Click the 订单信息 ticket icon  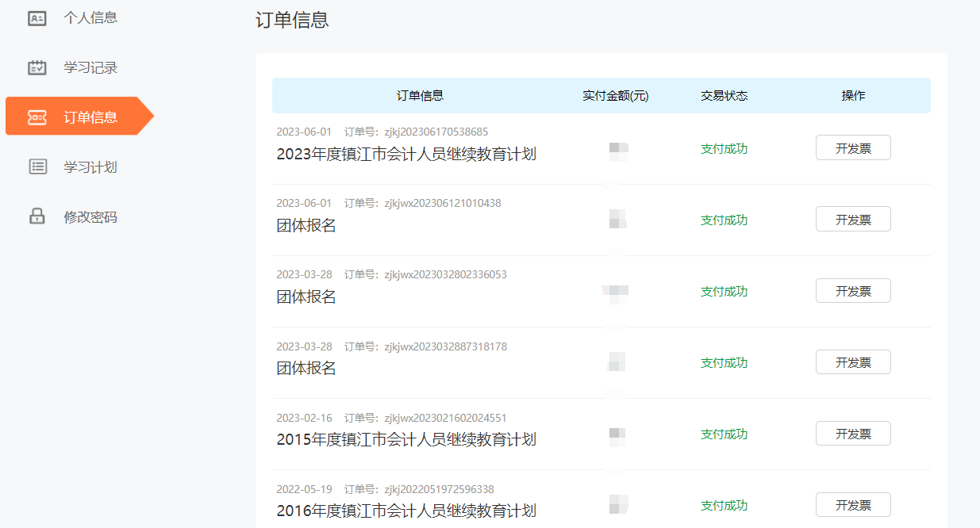[37, 117]
